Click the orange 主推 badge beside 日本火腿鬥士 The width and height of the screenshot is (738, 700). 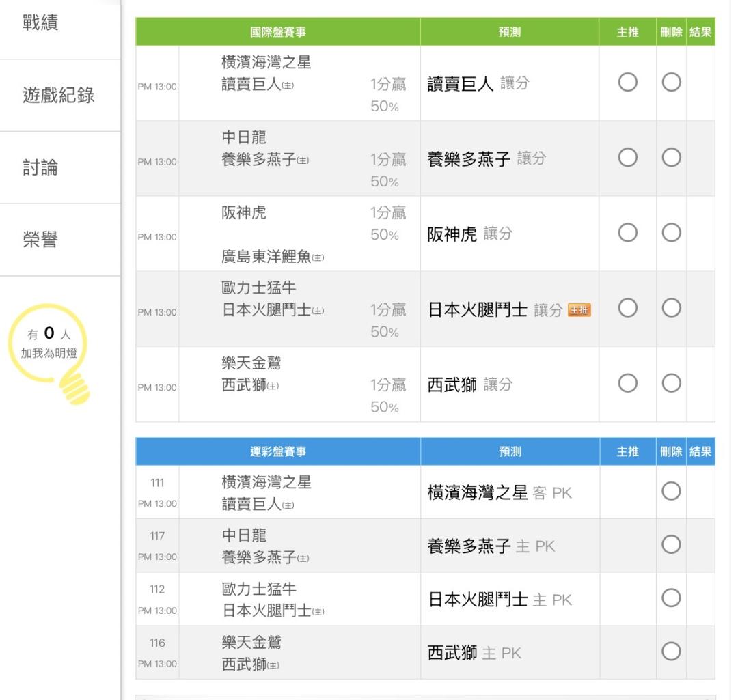[x=579, y=311]
